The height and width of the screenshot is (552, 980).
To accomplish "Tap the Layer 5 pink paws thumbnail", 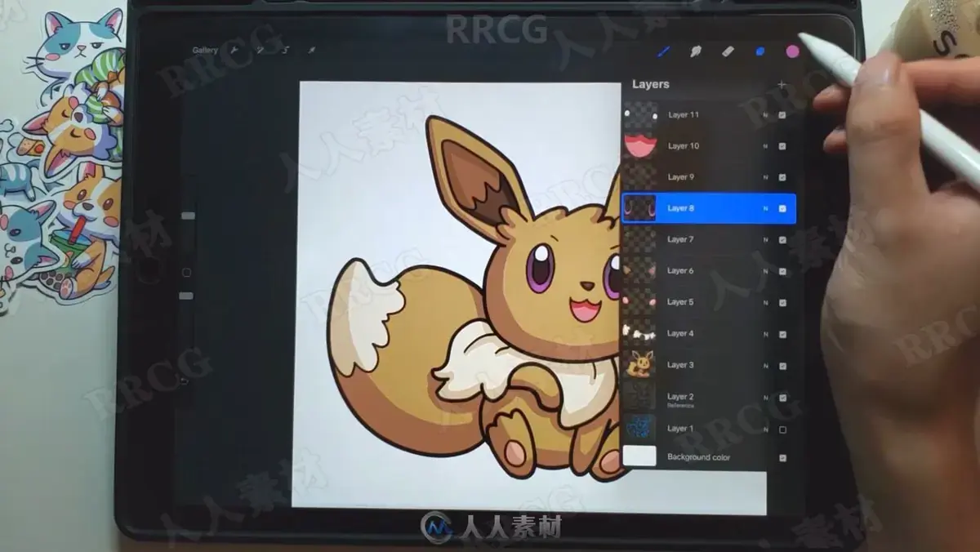I will (x=640, y=302).
